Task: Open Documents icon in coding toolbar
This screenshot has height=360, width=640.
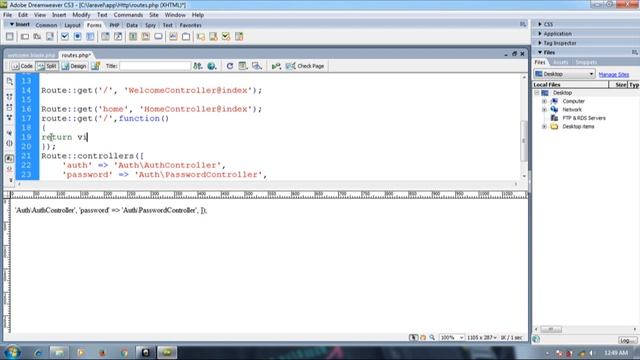Action: [10, 82]
